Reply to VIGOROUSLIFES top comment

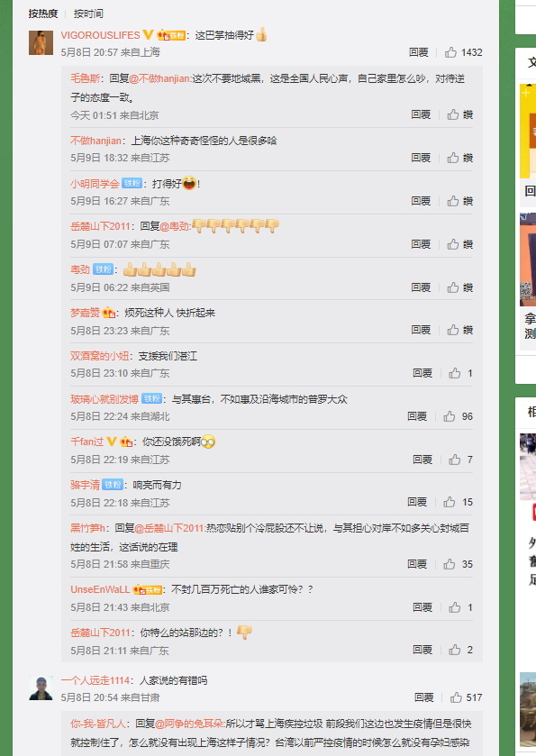(x=418, y=52)
